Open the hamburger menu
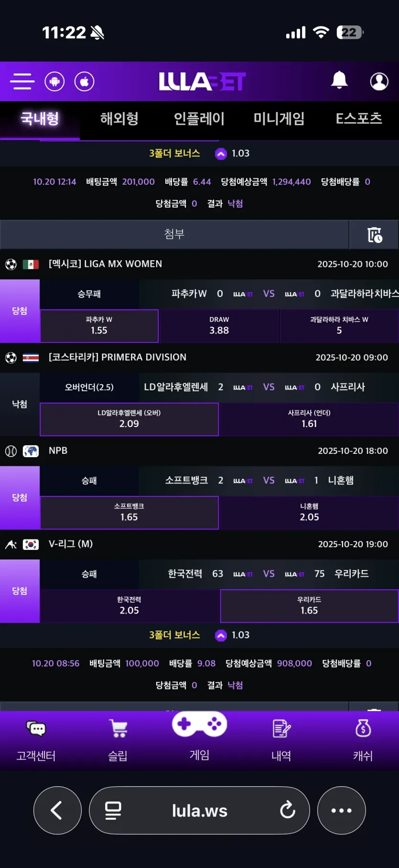The height and width of the screenshot is (868, 399). (x=22, y=81)
